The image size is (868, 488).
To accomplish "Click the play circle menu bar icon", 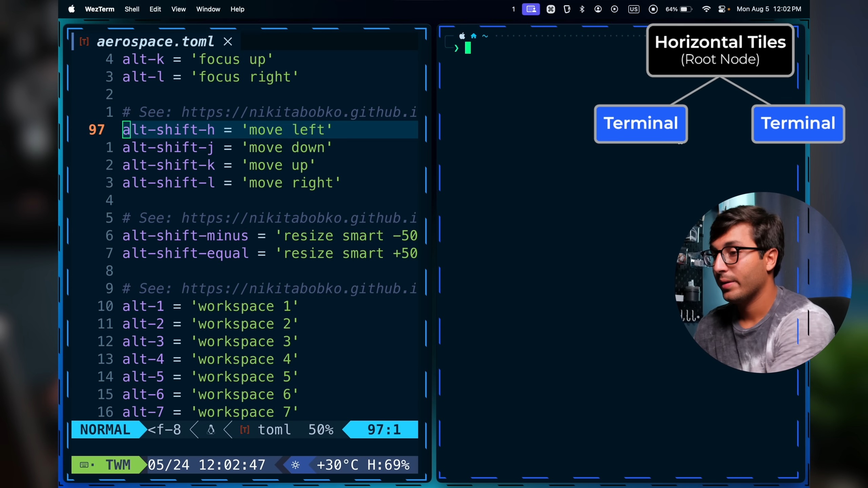I will 614,9.
